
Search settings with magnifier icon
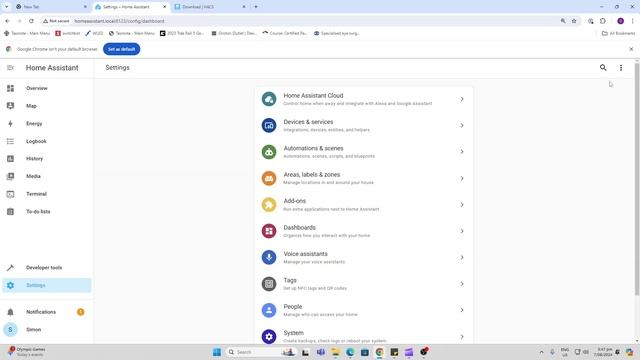pos(603,68)
